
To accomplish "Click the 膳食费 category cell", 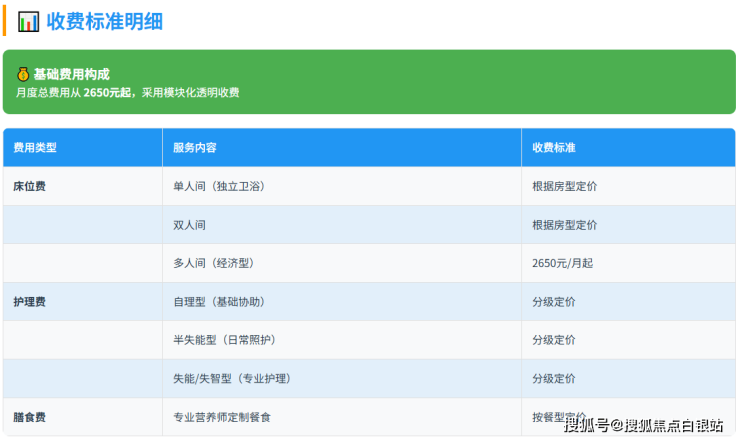I will [x=29, y=417].
